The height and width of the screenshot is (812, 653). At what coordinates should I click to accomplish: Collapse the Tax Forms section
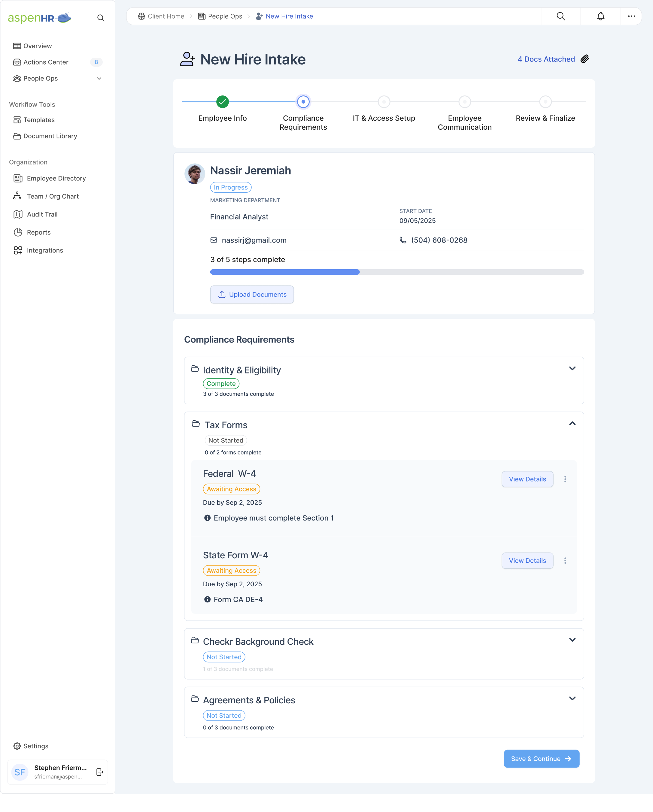[x=572, y=424]
